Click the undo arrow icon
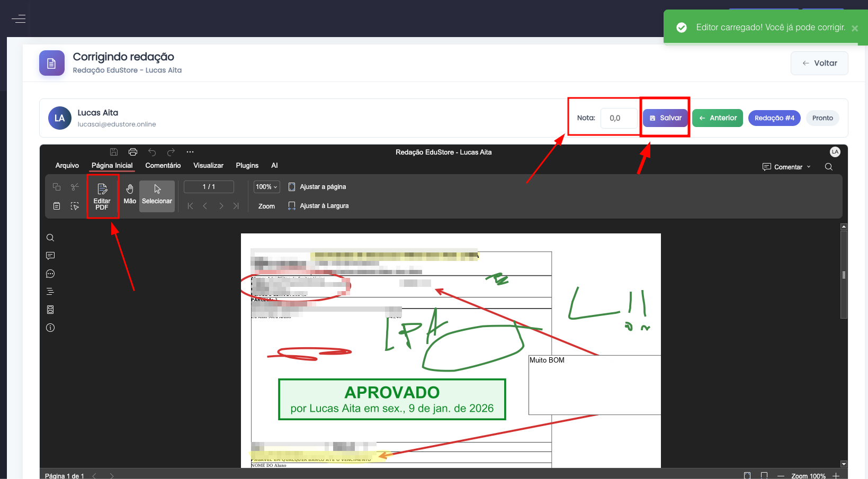The image size is (868, 479). click(x=152, y=152)
